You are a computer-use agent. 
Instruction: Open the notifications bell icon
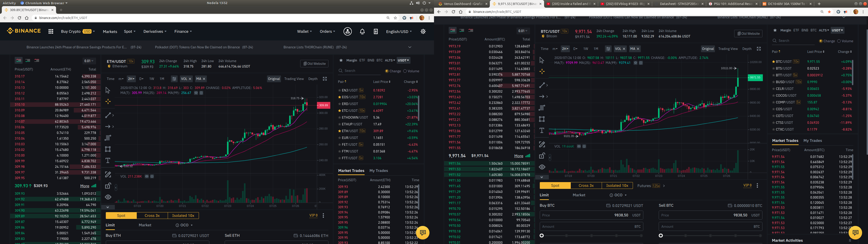362,31
